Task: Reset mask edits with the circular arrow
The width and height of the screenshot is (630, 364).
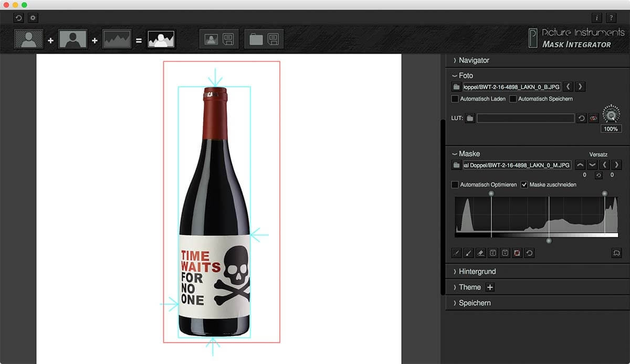Action: point(530,253)
